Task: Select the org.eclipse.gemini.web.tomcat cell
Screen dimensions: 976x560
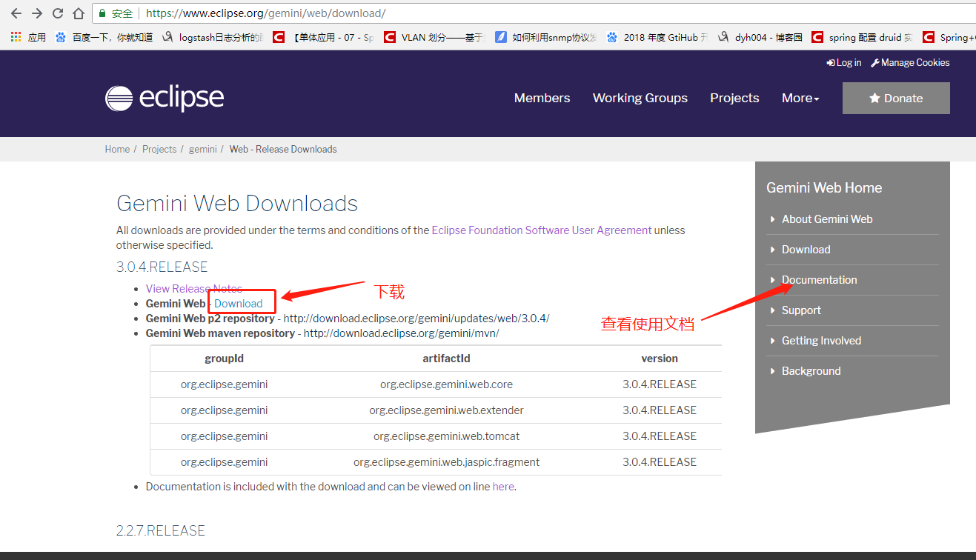Action: (446, 436)
